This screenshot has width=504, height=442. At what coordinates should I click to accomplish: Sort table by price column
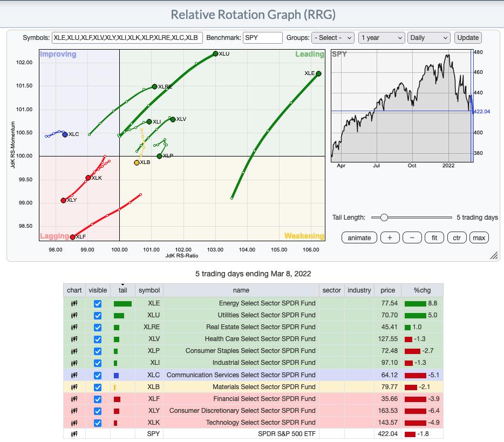387,290
